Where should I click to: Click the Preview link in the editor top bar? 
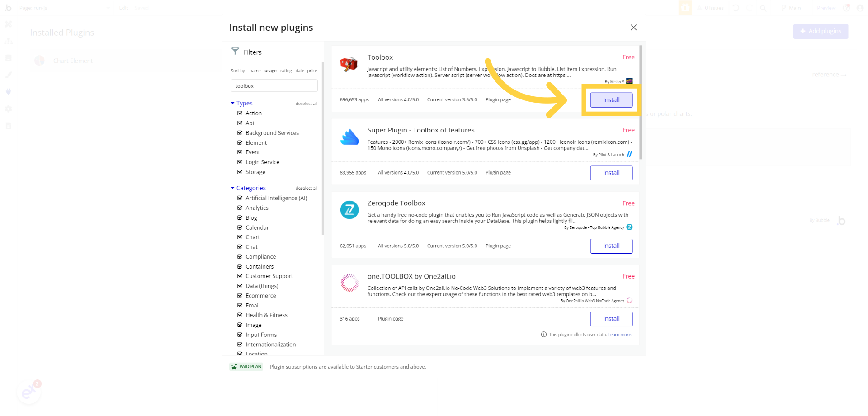point(826,8)
